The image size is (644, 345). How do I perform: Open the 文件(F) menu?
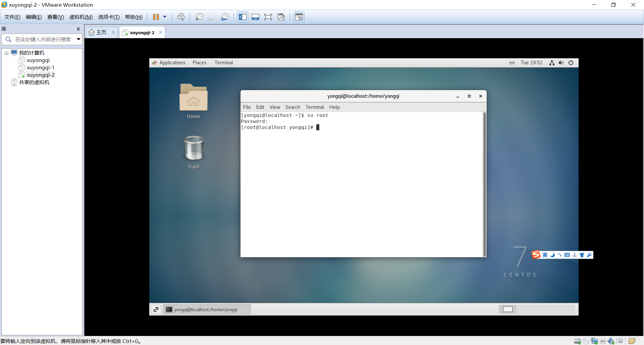coord(12,17)
